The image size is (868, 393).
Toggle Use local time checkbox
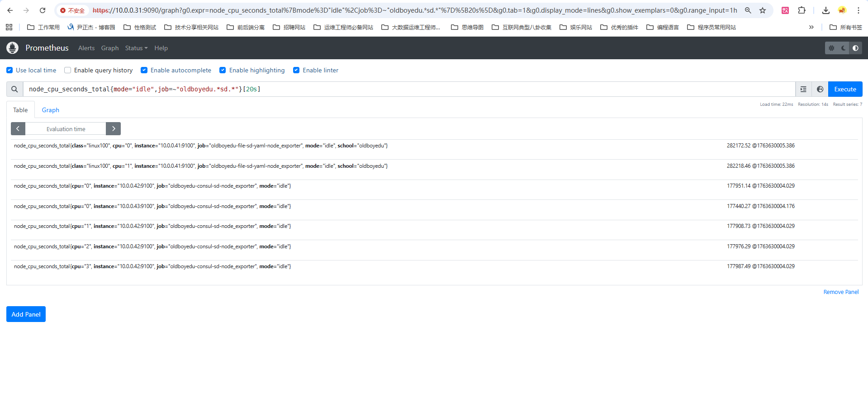point(9,70)
